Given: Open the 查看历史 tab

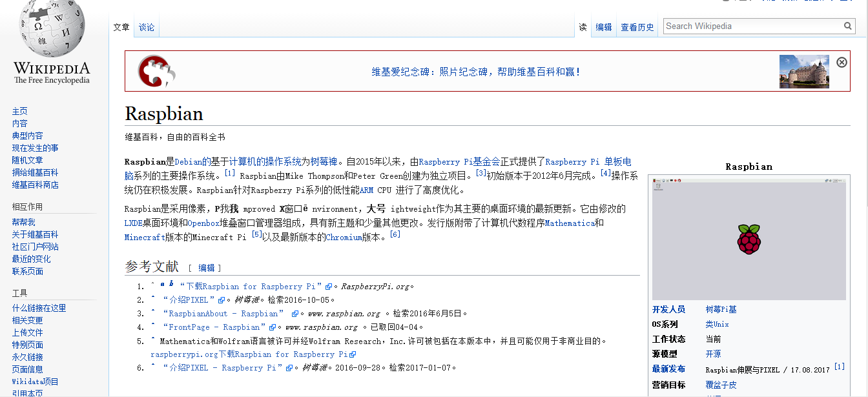Looking at the screenshot, I should click(x=637, y=27).
